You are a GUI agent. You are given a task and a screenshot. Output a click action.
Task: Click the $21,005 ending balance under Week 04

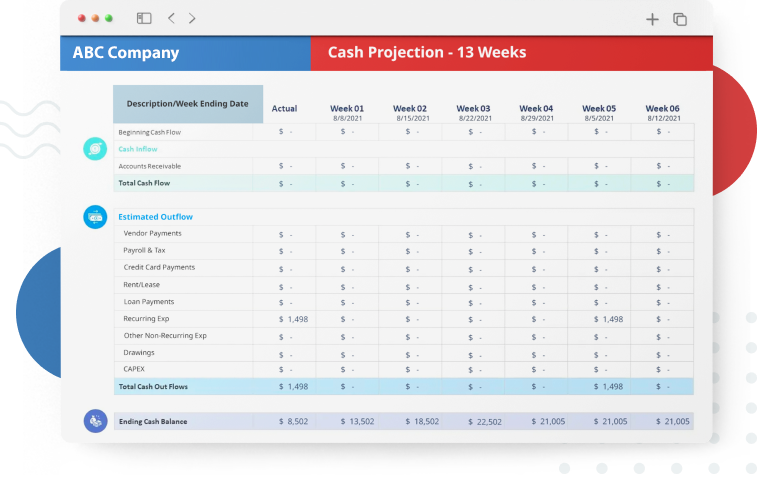[x=548, y=422]
